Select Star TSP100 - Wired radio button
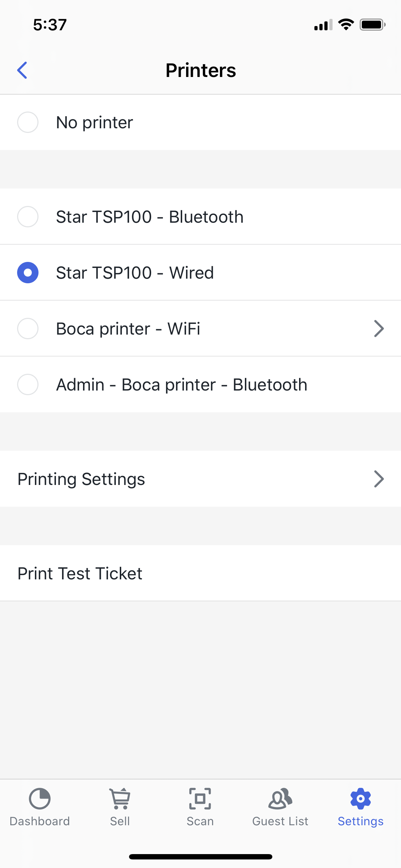The width and height of the screenshot is (401, 868). click(28, 273)
